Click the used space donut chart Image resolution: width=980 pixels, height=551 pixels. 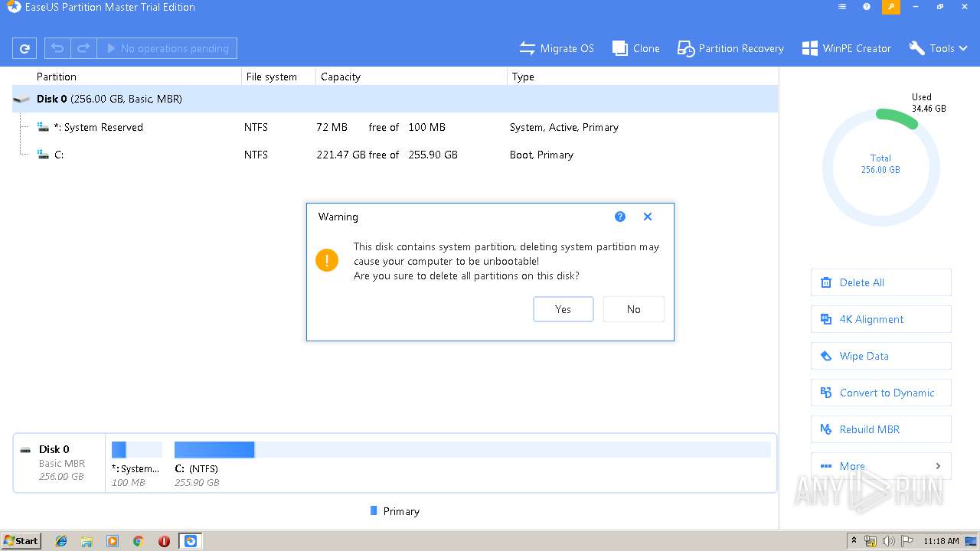coord(880,168)
